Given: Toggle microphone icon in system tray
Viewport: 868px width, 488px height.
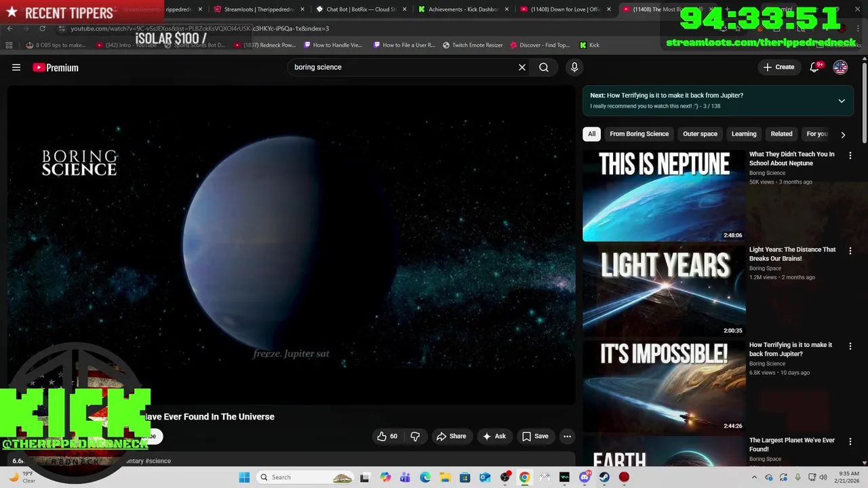Looking at the screenshot, I should coord(797,477).
